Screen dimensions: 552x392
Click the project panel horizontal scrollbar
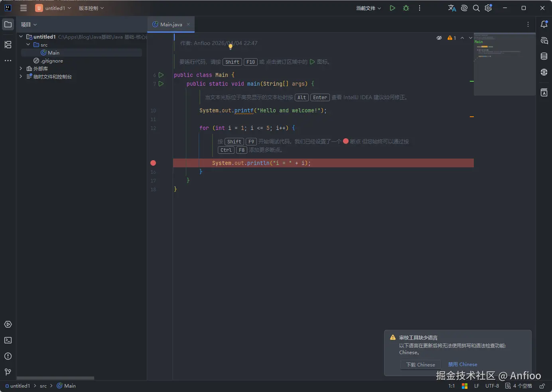55,378
